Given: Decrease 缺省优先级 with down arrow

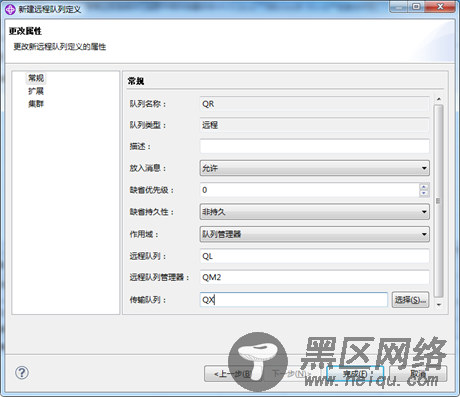Looking at the screenshot, I should coord(424,193).
